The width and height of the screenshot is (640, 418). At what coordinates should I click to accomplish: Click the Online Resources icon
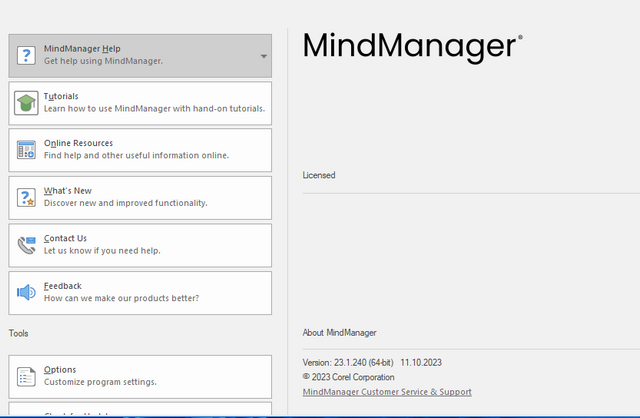click(x=26, y=150)
